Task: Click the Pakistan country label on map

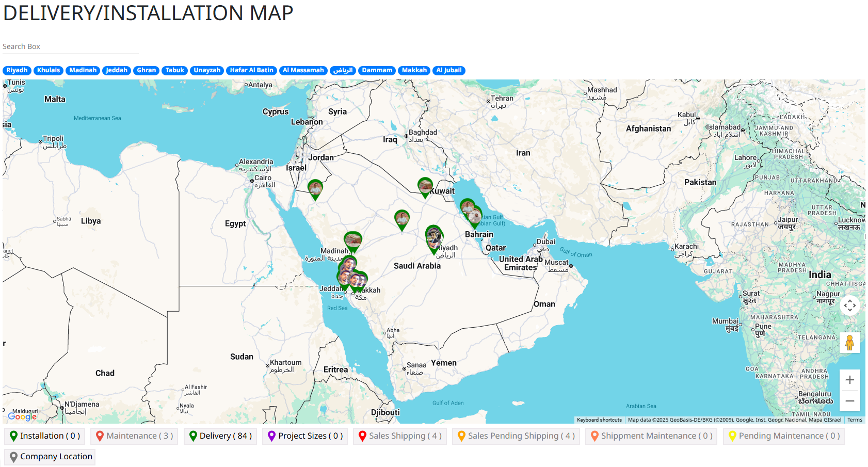Action: [x=700, y=182]
